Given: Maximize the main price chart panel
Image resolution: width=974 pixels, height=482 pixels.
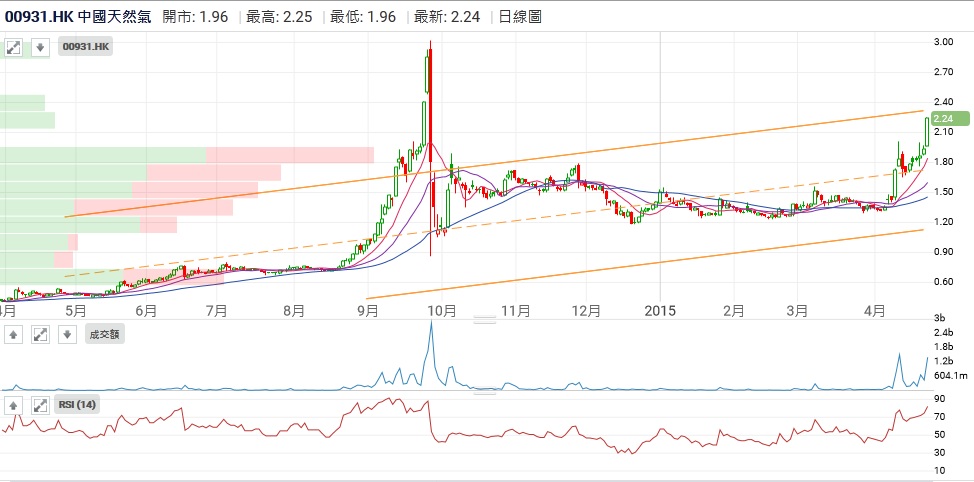Looking at the screenshot, I should [15, 47].
